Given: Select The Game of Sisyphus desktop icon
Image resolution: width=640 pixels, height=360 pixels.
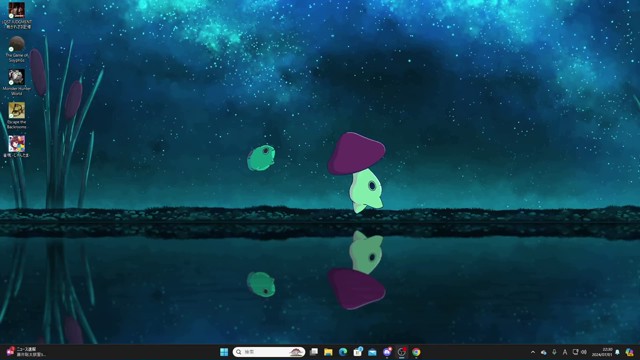Looking at the screenshot, I should point(17,49).
